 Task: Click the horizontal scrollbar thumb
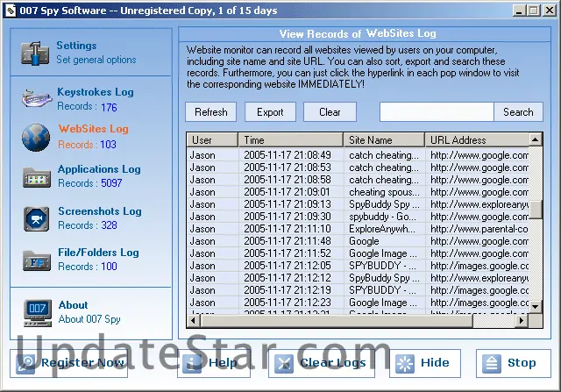(337, 321)
